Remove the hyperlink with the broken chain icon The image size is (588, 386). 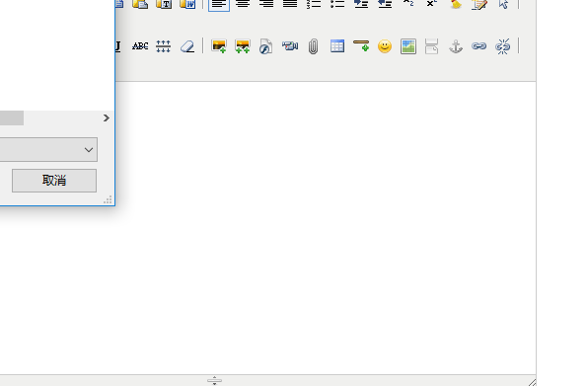(x=502, y=46)
